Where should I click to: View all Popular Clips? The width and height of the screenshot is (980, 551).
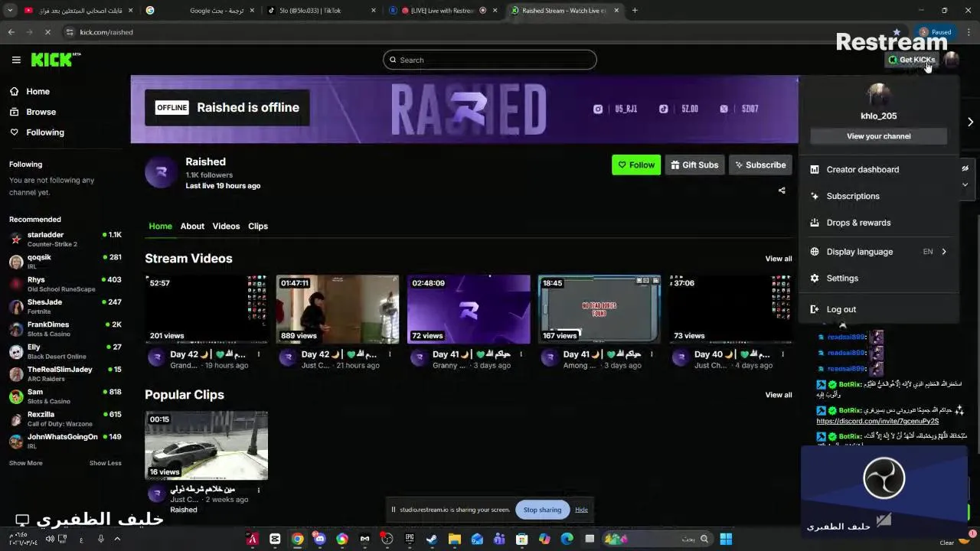point(779,395)
